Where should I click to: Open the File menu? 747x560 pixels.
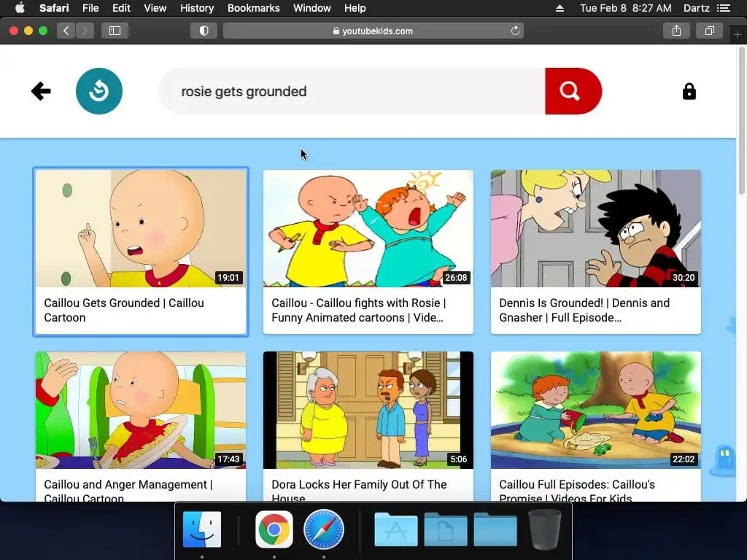click(x=90, y=8)
